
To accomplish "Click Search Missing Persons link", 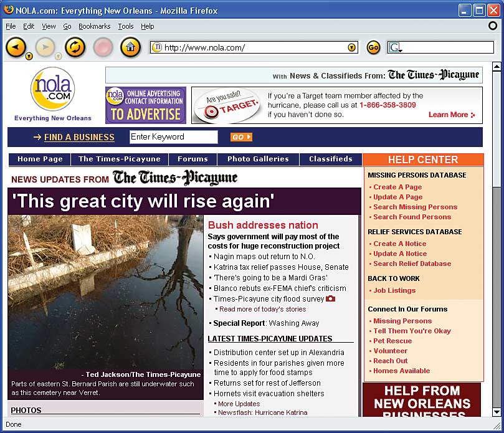I will pos(416,207).
